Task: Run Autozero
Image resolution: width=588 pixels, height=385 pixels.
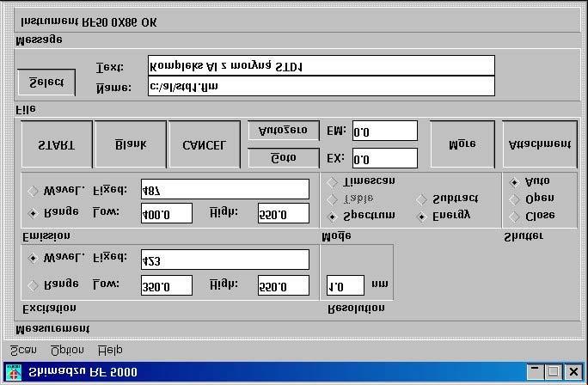Action: coord(284,131)
